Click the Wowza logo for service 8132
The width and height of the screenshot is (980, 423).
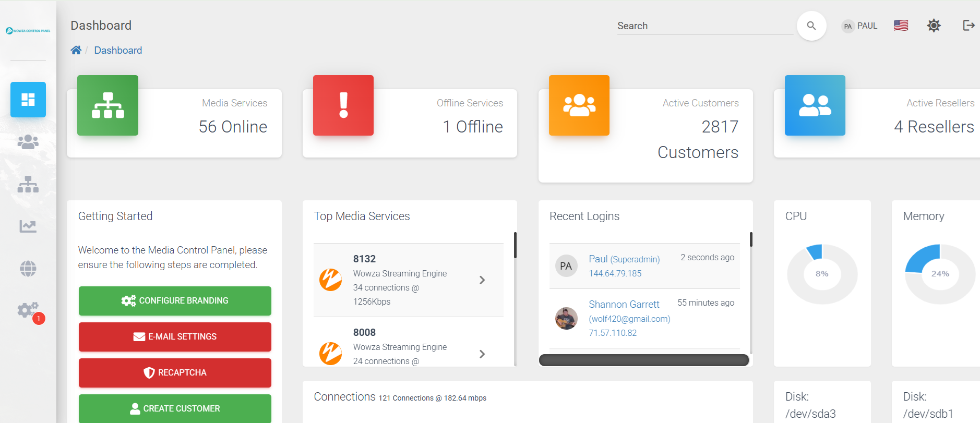point(331,280)
